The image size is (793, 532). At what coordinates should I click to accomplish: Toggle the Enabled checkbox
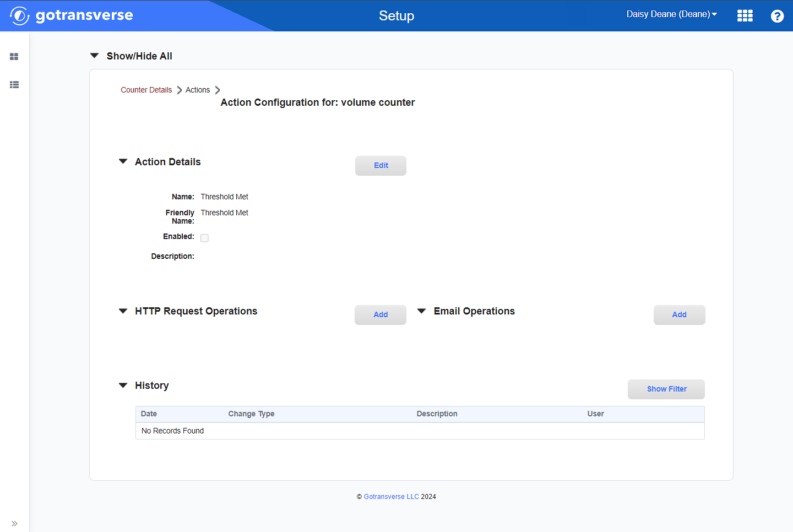pyautogui.click(x=204, y=238)
